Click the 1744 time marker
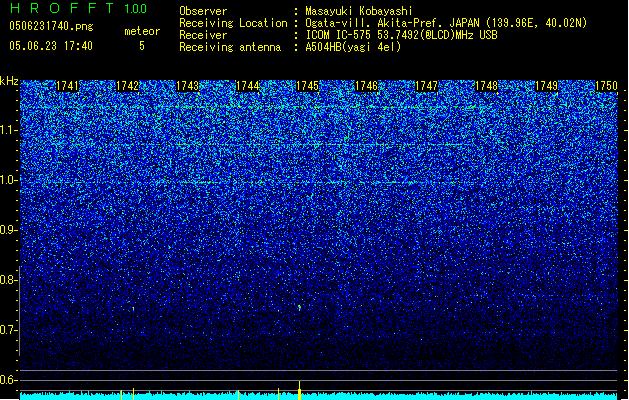The image size is (629, 400). pos(248,86)
